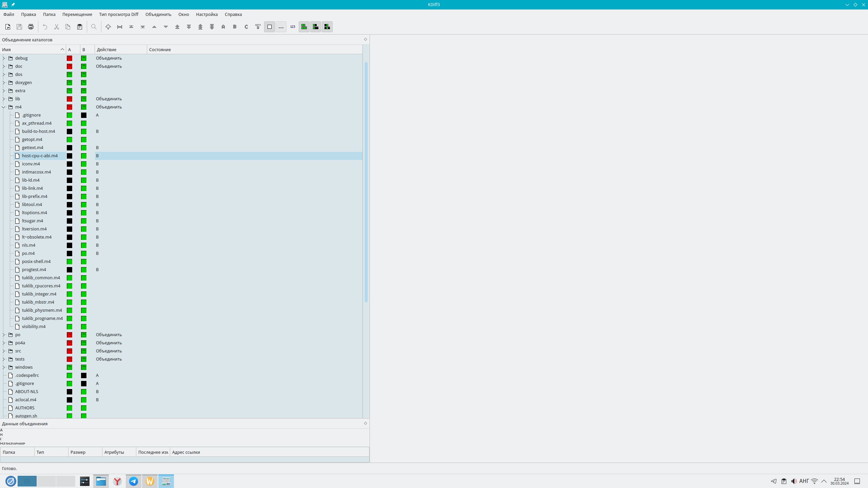This screenshot has height=488, width=868.
Task: Collapse the m4 folder
Action: [4, 107]
